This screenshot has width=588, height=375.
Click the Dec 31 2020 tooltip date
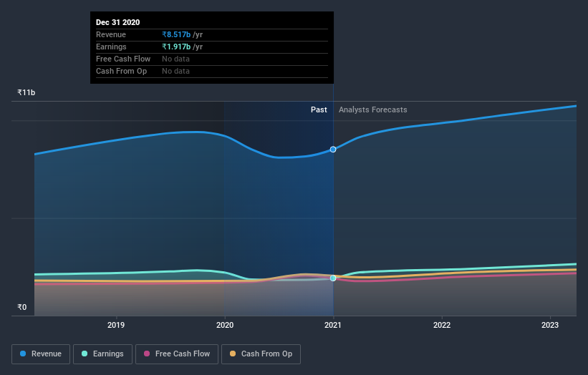117,22
